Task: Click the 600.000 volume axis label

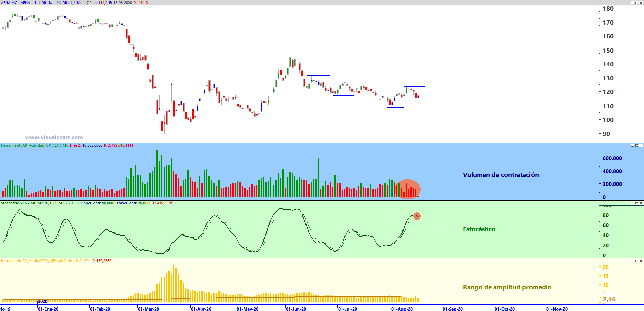Action: [x=612, y=158]
